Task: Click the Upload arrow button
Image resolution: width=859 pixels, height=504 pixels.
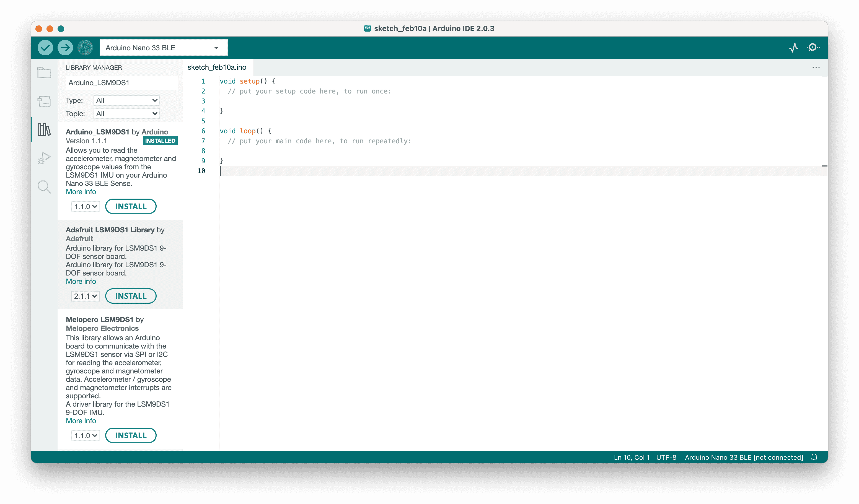Action: [65, 48]
